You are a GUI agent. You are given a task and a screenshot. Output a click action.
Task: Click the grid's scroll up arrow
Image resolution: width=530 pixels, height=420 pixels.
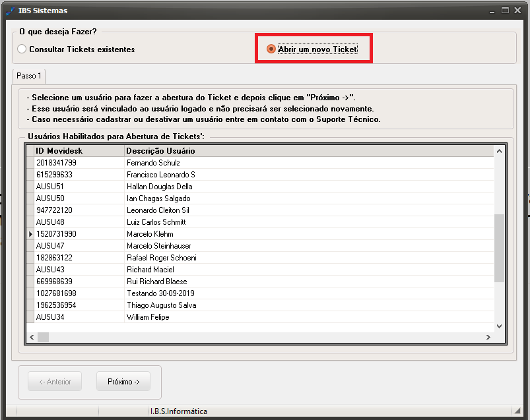coord(499,151)
